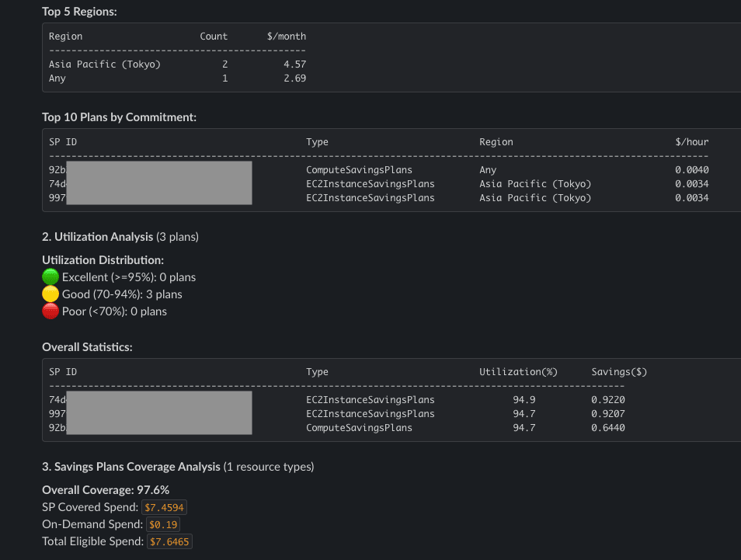
Task: Click the SP Covered Spend value $7.4594
Action: pos(165,508)
